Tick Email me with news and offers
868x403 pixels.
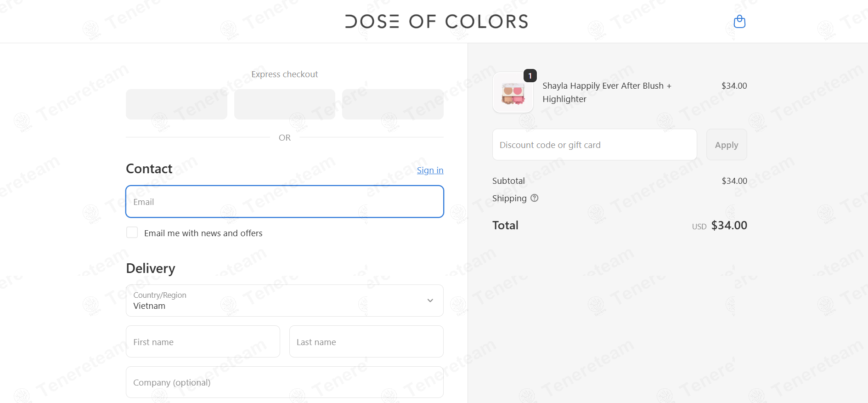coord(132,233)
